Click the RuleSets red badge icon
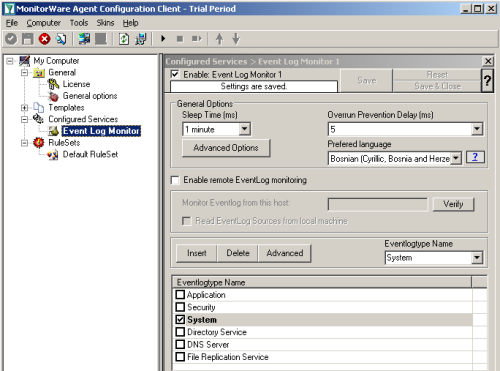This screenshot has width=500, height=371. tap(39, 143)
